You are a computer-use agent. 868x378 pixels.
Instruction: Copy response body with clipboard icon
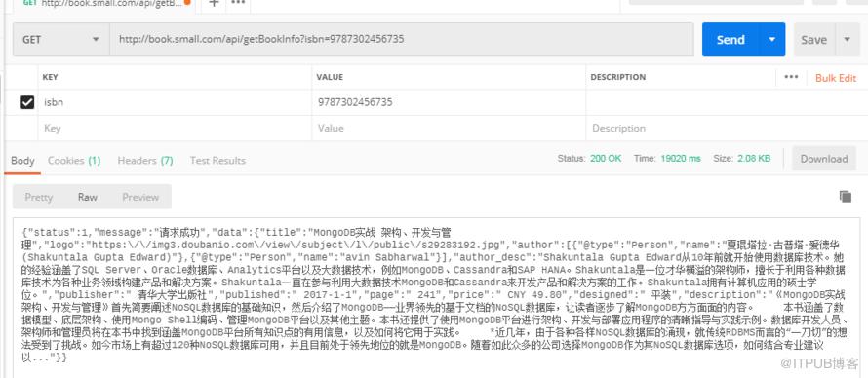click(845, 196)
